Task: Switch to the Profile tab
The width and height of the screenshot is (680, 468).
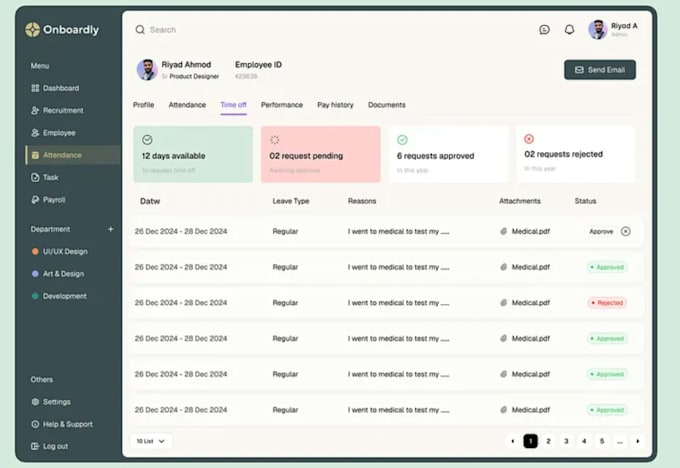Action: pos(144,105)
